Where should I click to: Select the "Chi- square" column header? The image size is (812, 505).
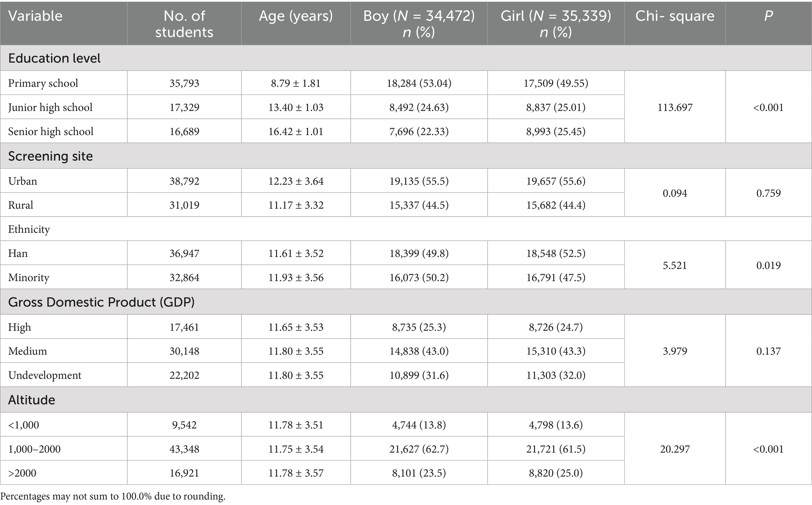pos(675,16)
